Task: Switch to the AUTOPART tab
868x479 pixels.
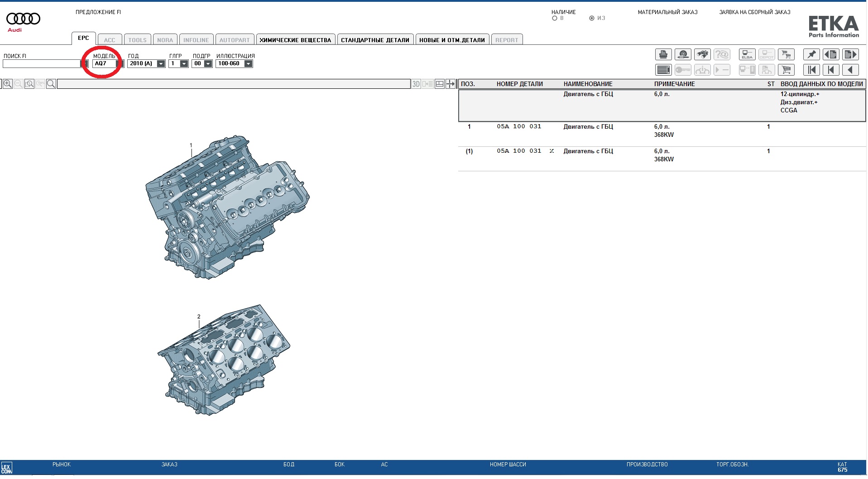Action: [235, 40]
